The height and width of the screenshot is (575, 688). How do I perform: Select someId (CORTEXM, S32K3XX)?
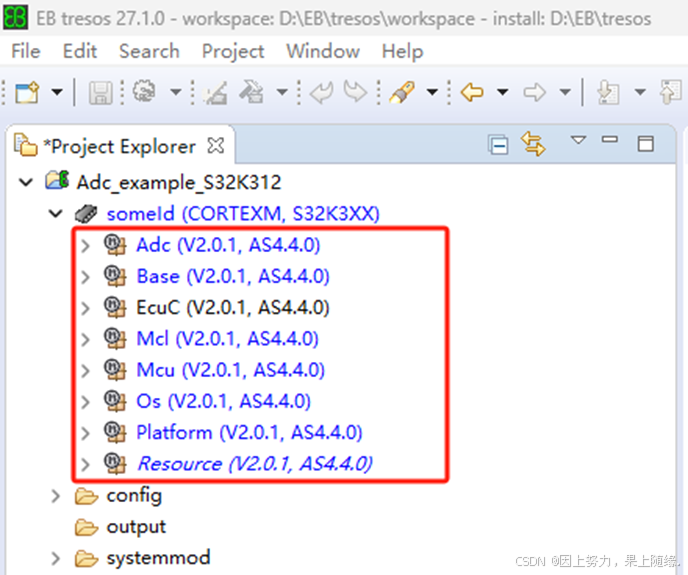(x=243, y=214)
